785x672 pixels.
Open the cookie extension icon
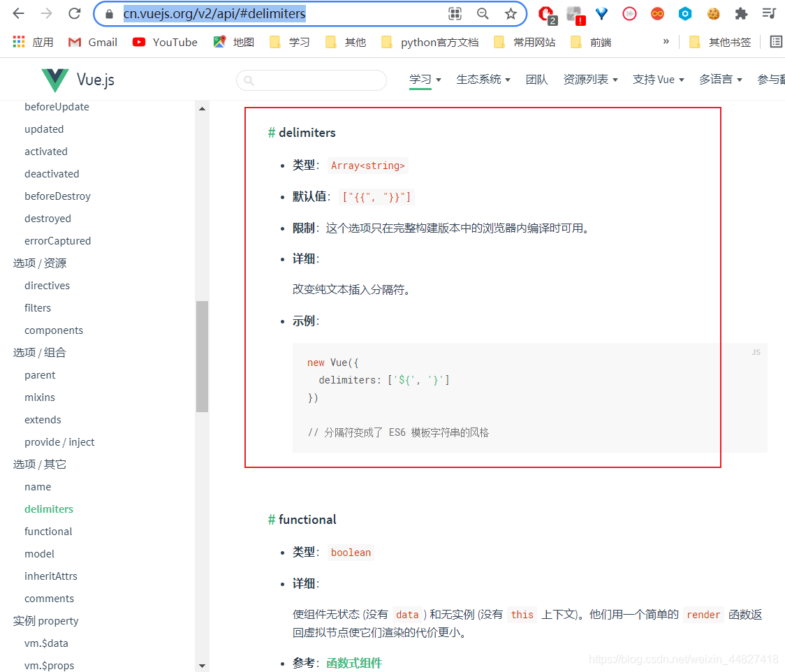(x=713, y=13)
